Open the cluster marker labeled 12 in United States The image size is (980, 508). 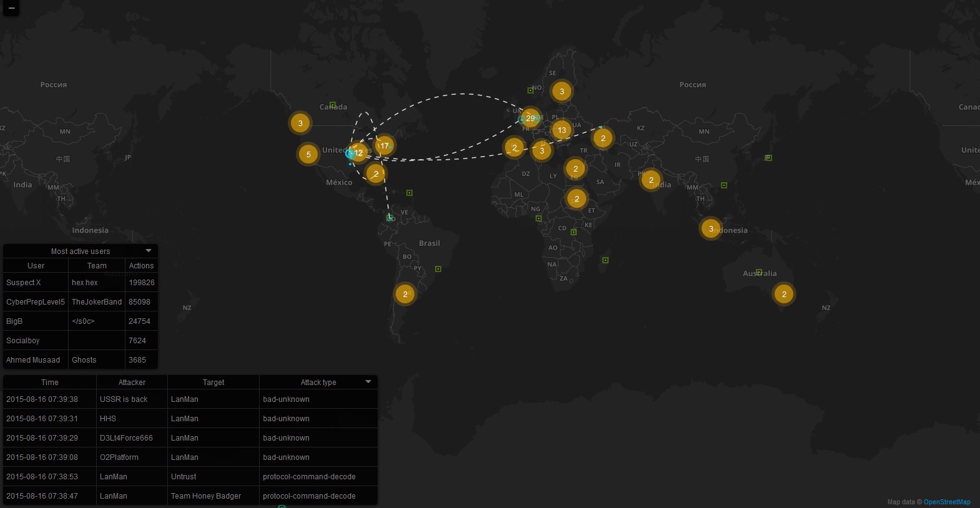click(x=358, y=152)
